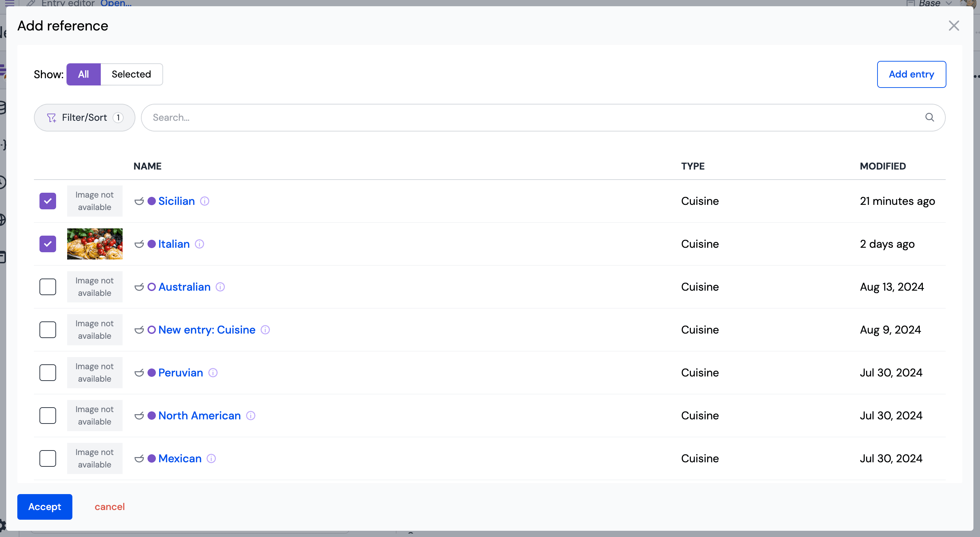Viewport: 980px width, 537px height.
Task: Open the Sicilian entry link
Action: (x=177, y=201)
